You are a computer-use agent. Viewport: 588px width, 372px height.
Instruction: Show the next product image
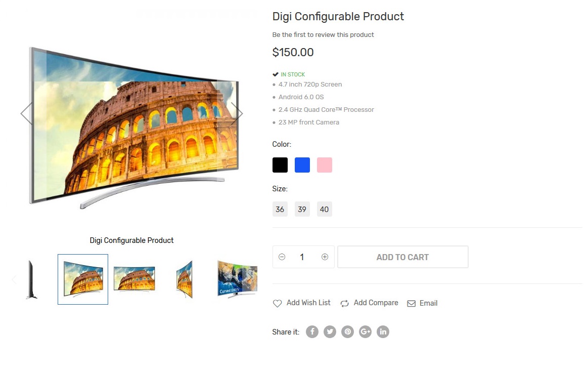click(x=237, y=113)
